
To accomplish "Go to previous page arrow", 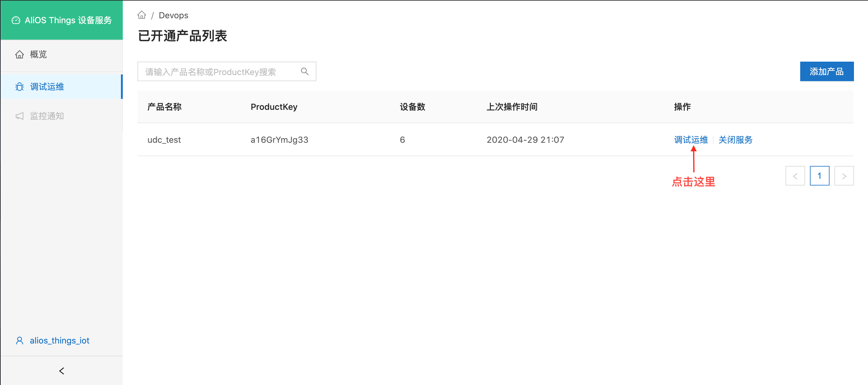I will 795,176.
